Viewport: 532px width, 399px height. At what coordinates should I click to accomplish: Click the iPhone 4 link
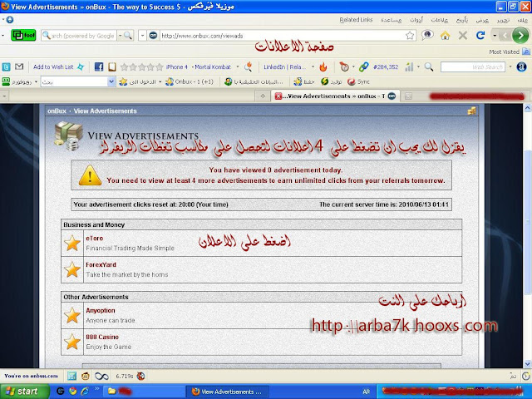pos(177,66)
